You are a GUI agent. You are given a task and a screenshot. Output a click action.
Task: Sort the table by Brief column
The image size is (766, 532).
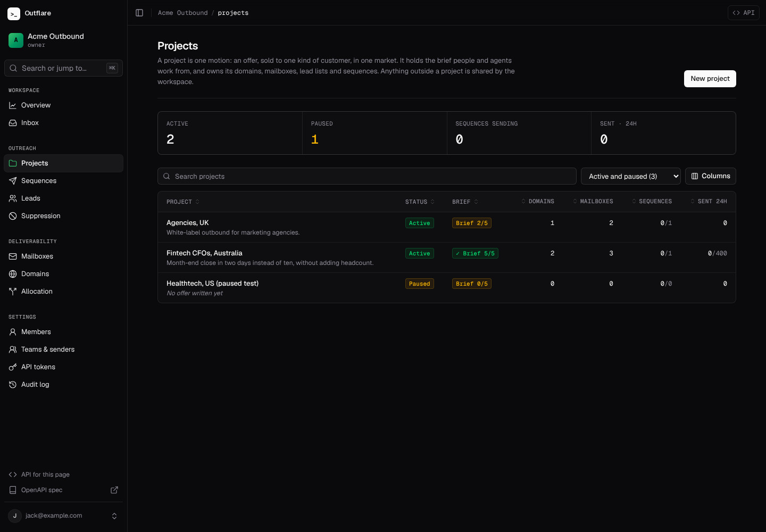pos(465,202)
